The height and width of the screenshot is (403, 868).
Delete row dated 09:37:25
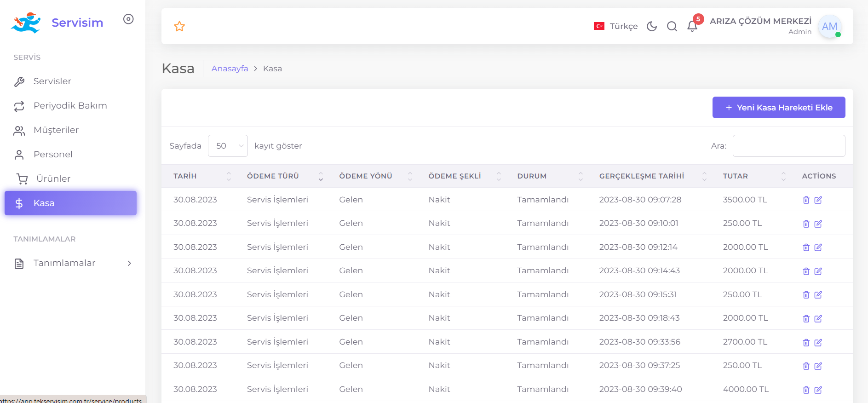(806, 366)
